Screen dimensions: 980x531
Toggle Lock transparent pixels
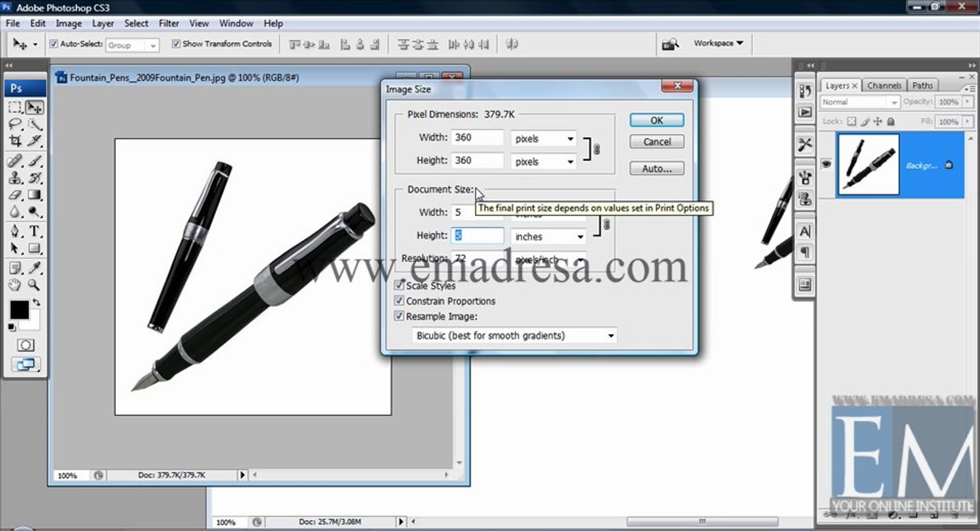click(x=852, y=122)
